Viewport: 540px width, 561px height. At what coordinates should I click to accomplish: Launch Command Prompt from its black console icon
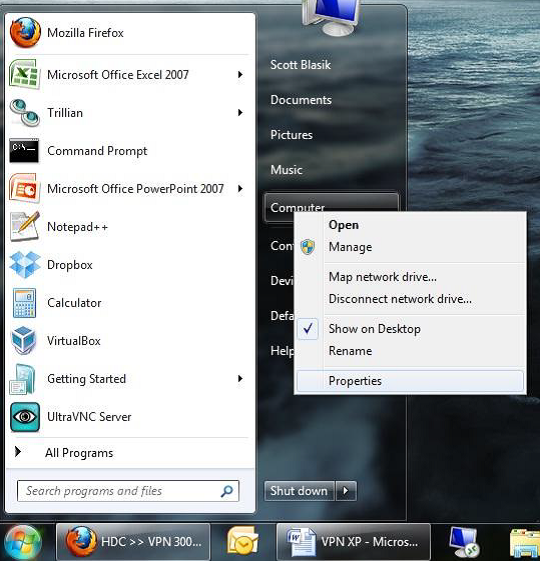pyautogui.click(x=24, y=150)
